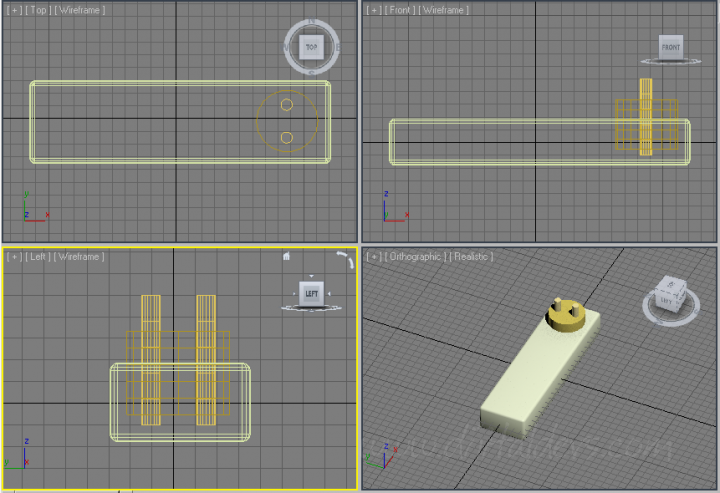
Task: Open the Orthographic view label menu
Action: coord(415,257)
